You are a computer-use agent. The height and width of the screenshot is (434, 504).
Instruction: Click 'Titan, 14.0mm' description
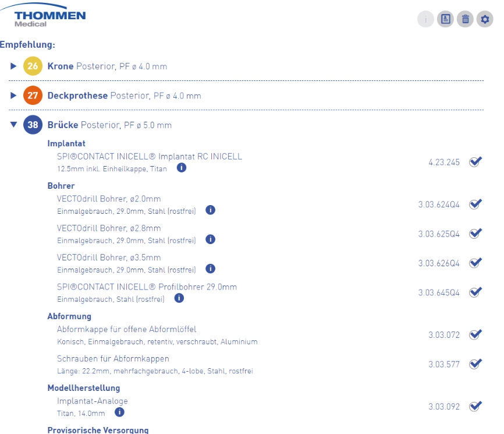tap(81, 414)
